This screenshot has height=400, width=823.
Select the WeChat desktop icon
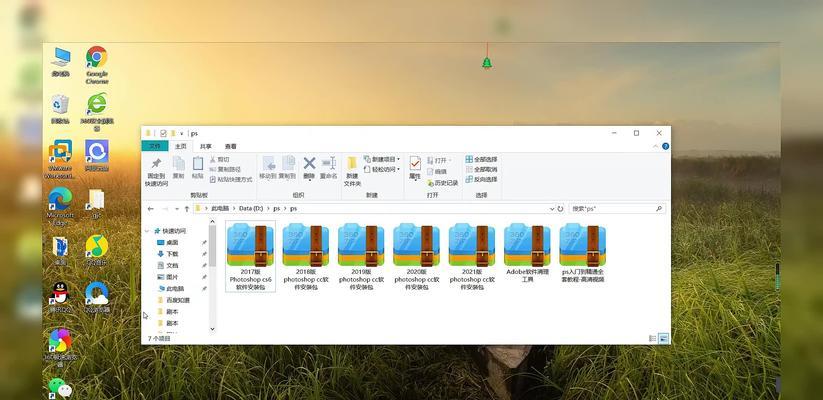[60, 388]
